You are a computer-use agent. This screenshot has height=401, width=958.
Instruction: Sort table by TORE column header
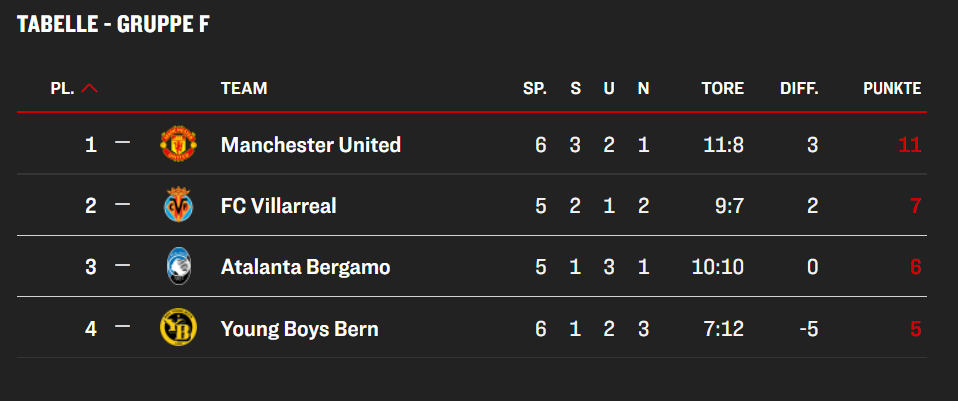tap(723, 89)
